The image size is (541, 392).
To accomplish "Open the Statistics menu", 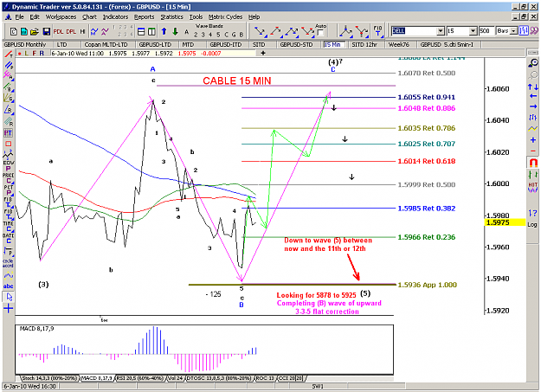I will click(172, 17).
